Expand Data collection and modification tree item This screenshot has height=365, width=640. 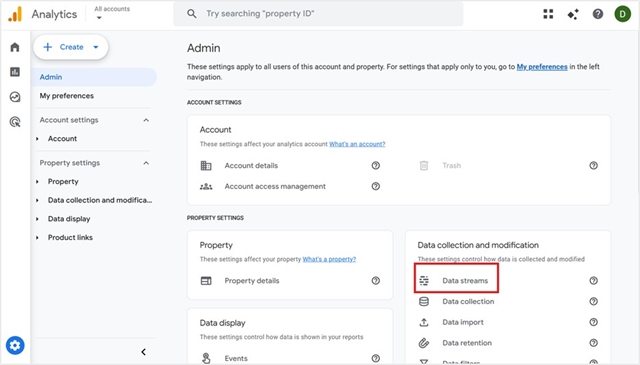(37, 200)
